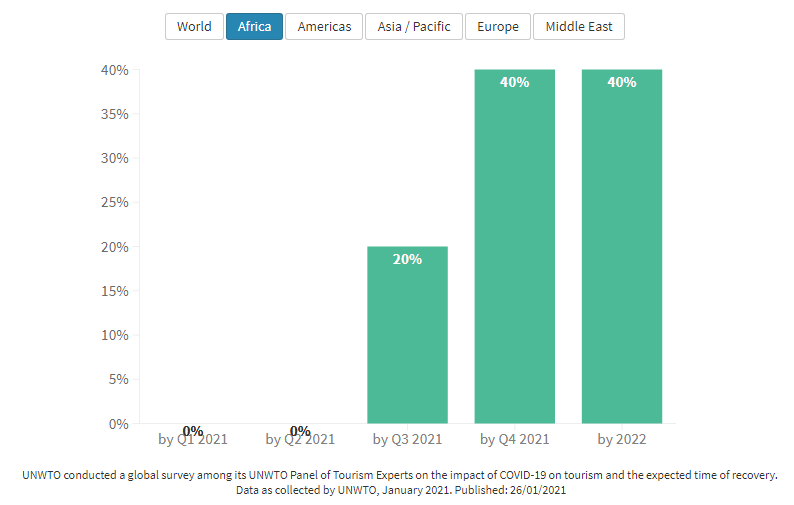794x505 pixels.
Task: Select the Middle East tab
Action: tap(579, 27)
